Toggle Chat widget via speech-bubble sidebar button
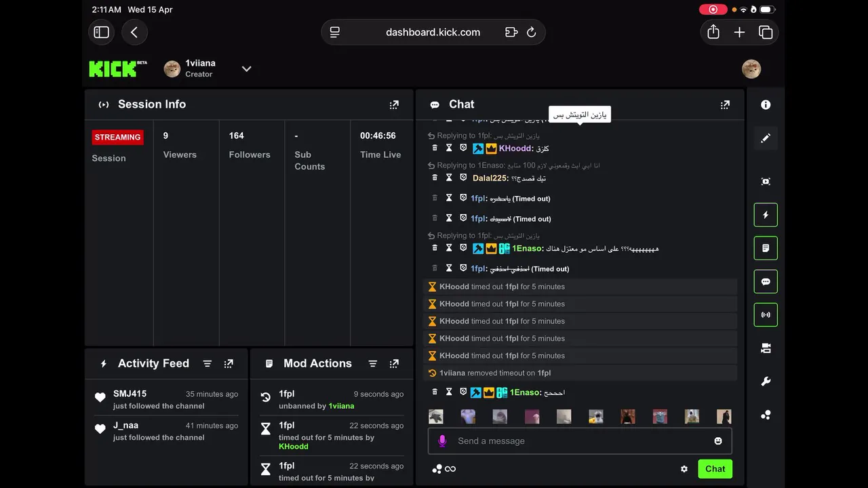 tap(766, 281)
